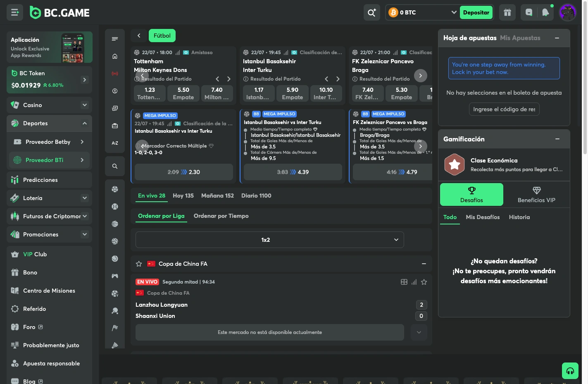This screenshot has width=588, height=384.
Task: Next market arrow on Tottenham card
Action: (229, 79)
